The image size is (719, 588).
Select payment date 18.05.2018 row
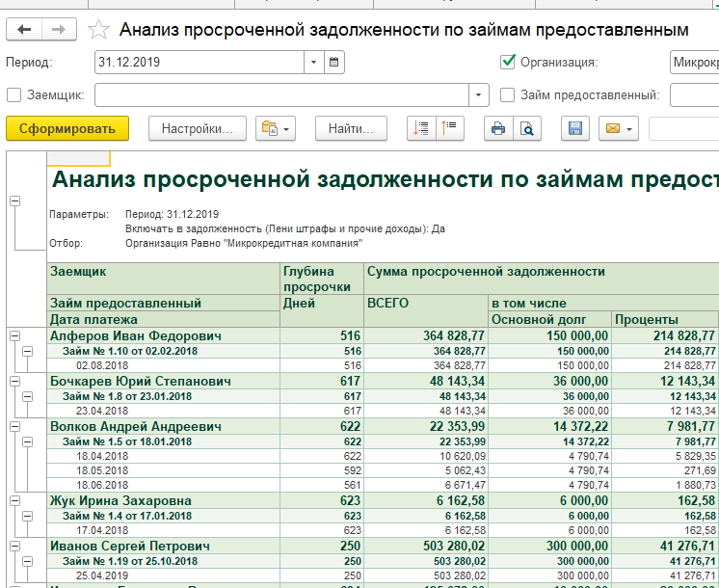pyautogui.click(x=163, y=470)
